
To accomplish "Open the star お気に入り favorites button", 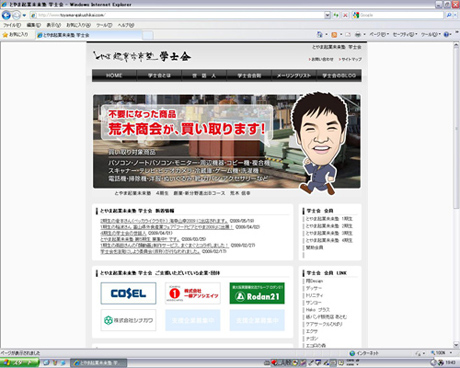I will (15, 35).
